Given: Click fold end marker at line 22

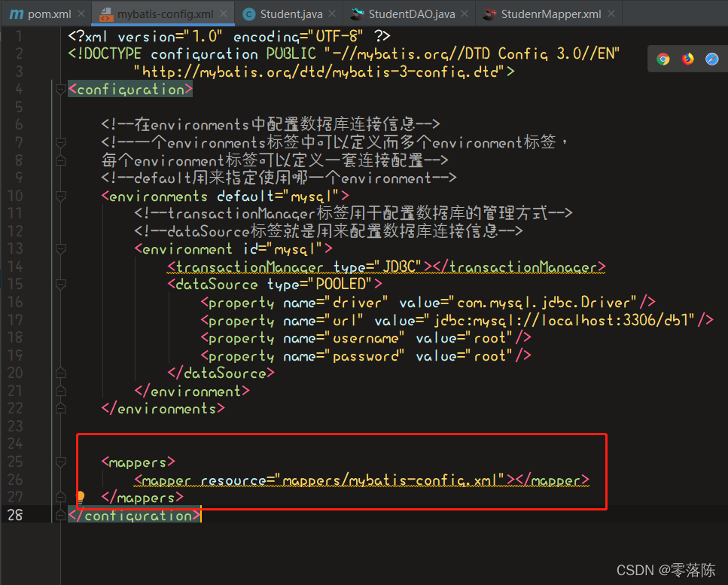Looking at the screenshot, I should [60, 408].
